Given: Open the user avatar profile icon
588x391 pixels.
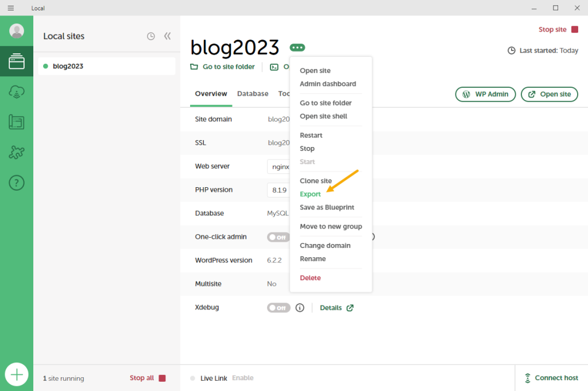Looking at the screenshot, I should (x=17, y=31).
